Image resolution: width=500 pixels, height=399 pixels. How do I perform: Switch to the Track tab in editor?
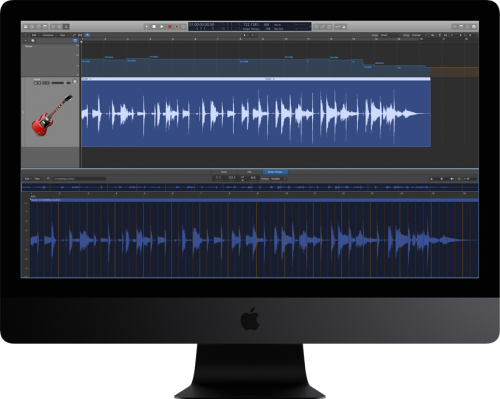click(224, 172)
